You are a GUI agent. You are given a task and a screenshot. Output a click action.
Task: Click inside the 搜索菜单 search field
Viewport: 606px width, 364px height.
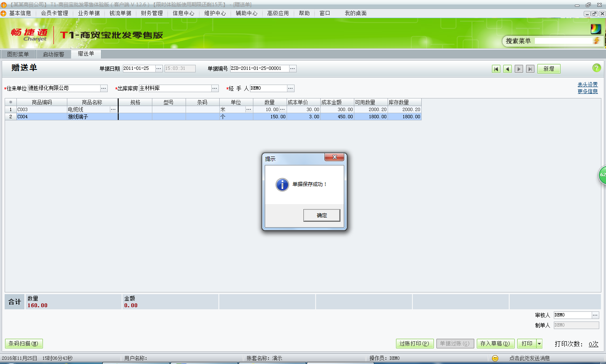pos(563,41)
